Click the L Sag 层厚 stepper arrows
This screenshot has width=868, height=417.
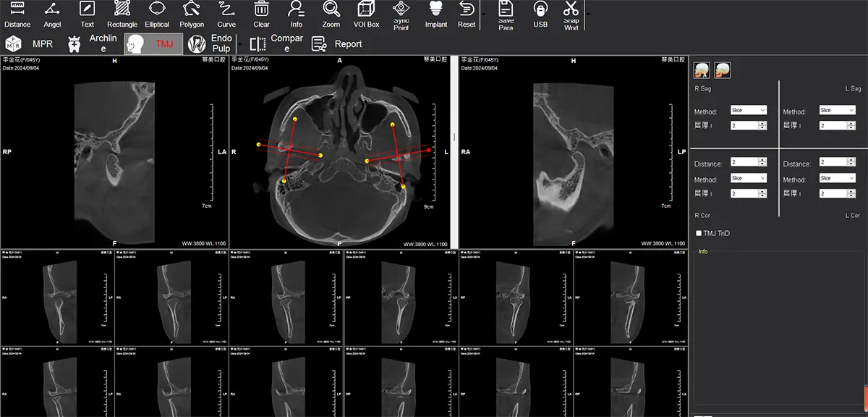click(x=851, y=125)
